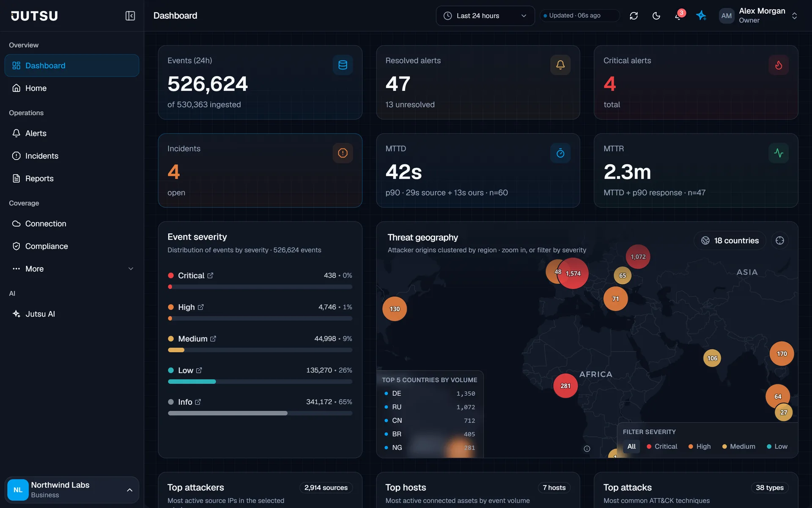Viewport: 812px width, 508px height.
Task: Click the 526,624 events count
Action: click(208, 84)
